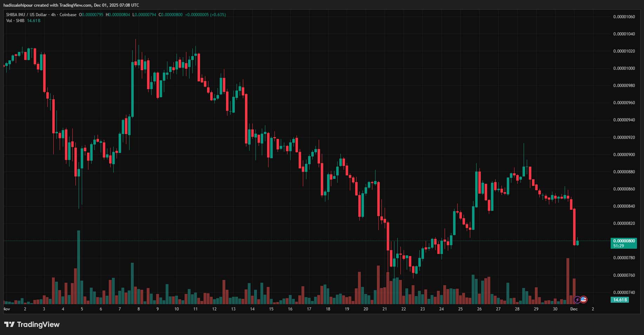Viewport: 644px width, 335px height.
Task: Click the purple lightning bolt event icon
Action: click(577, 300)
